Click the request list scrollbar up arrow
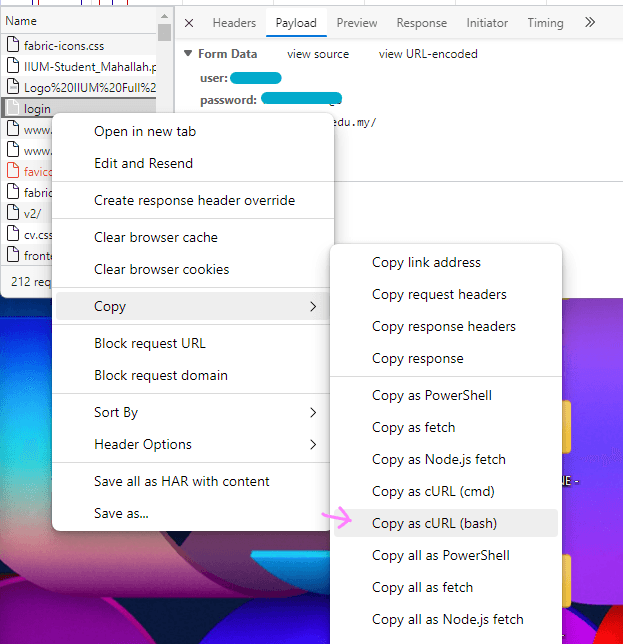Screen dimensions: 623x644 [x=164, y=16]
